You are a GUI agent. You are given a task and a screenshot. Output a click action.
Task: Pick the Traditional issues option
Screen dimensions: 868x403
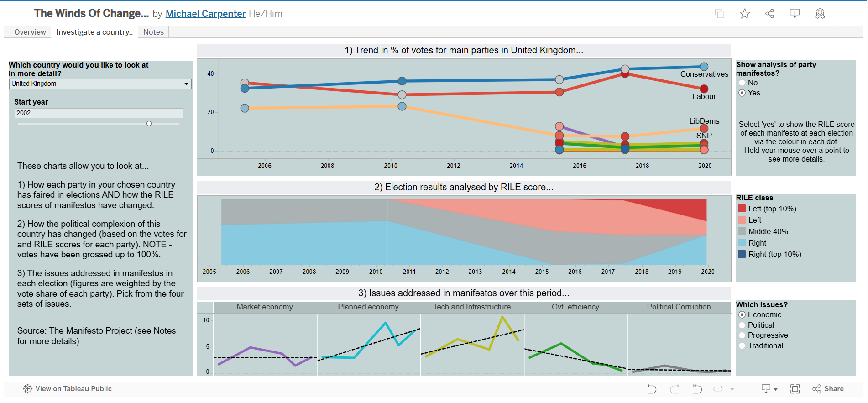tap(743, 346)
